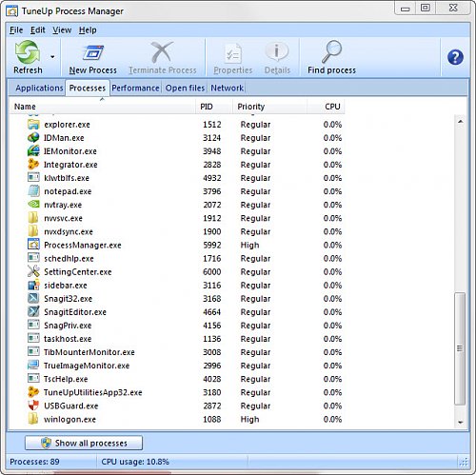Click the Refresh toolbar icon

[28, 52]
